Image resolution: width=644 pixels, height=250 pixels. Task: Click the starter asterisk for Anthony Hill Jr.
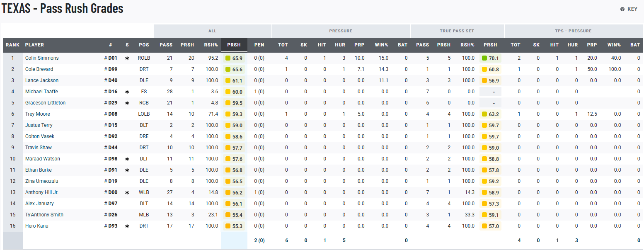[x=127, y=193]
